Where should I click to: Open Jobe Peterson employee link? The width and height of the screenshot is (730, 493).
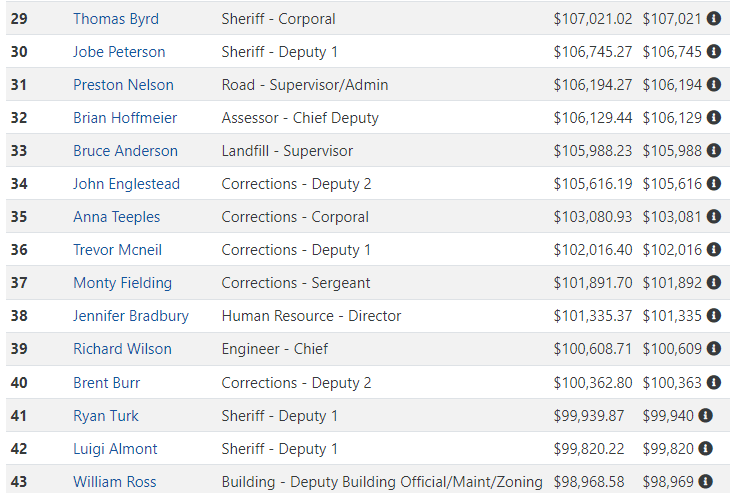119,52
